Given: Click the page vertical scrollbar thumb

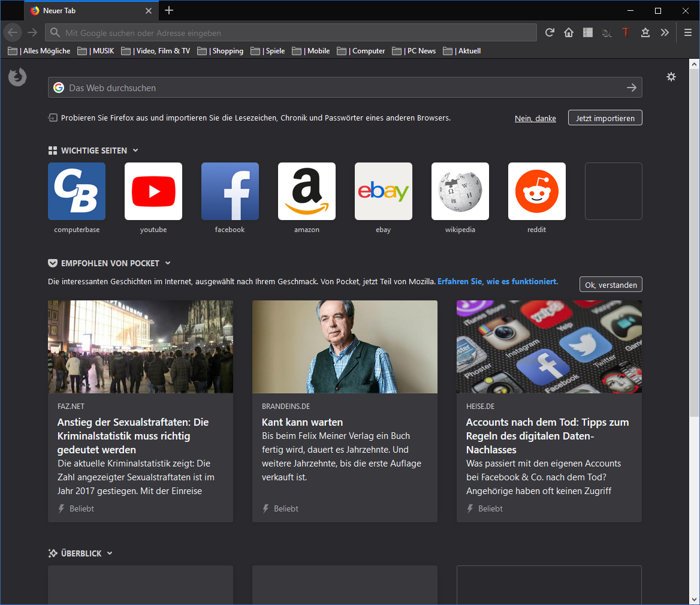Looking at the screenshot, I should point(694,242).
